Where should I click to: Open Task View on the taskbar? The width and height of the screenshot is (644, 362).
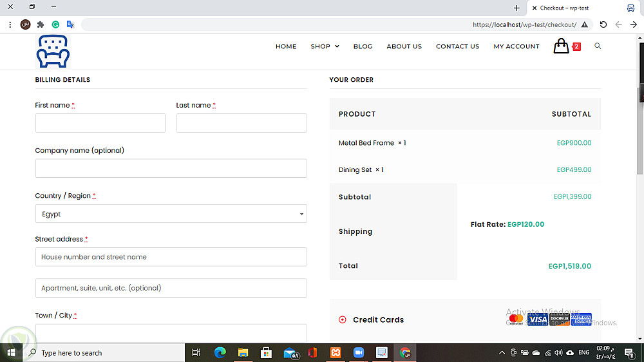[196, 352]
